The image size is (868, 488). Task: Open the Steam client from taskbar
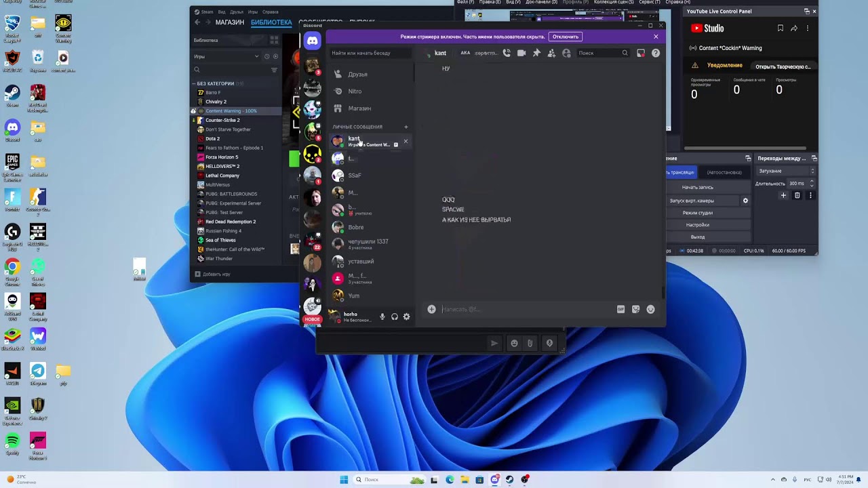509,479
